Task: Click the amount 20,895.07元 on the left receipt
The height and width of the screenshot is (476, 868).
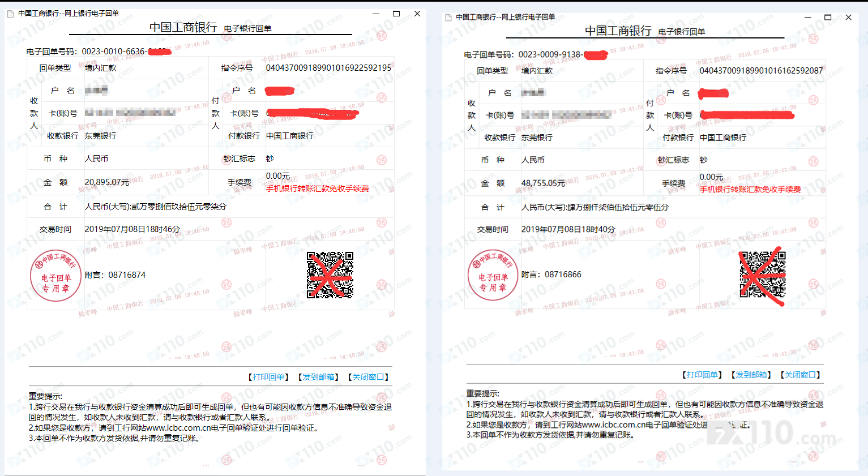Action: [107, 182]
